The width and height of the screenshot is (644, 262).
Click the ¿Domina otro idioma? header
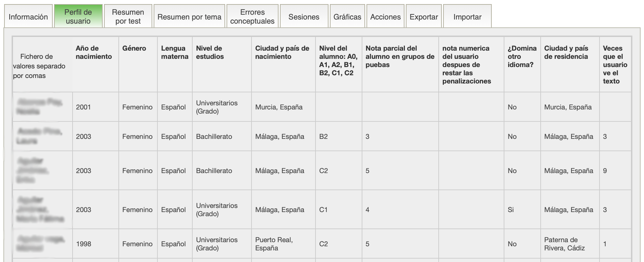(x=522, y=56)
